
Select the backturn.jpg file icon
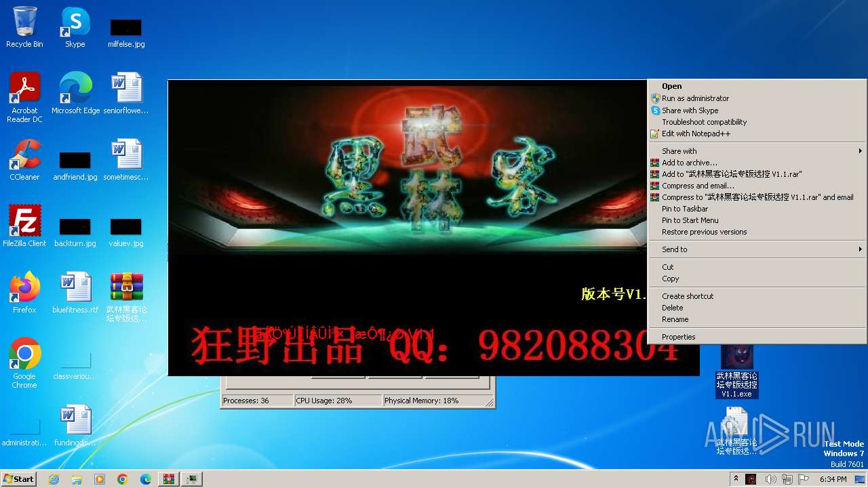pos(75,232)
